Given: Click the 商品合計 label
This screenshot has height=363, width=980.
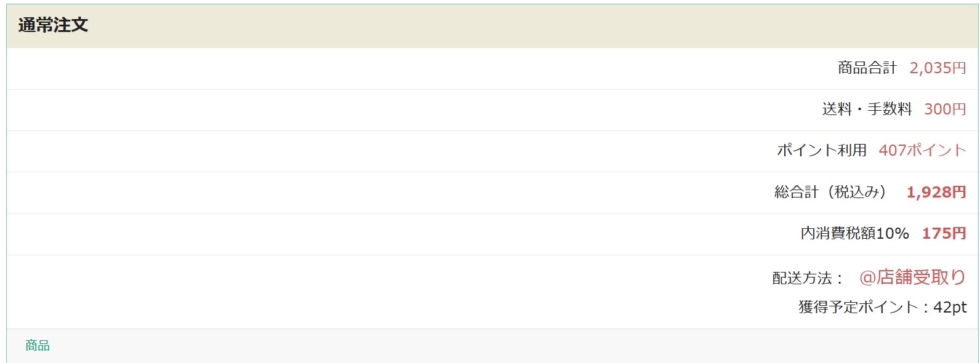Looking at the screenshot, I should [x=867, y=68].
